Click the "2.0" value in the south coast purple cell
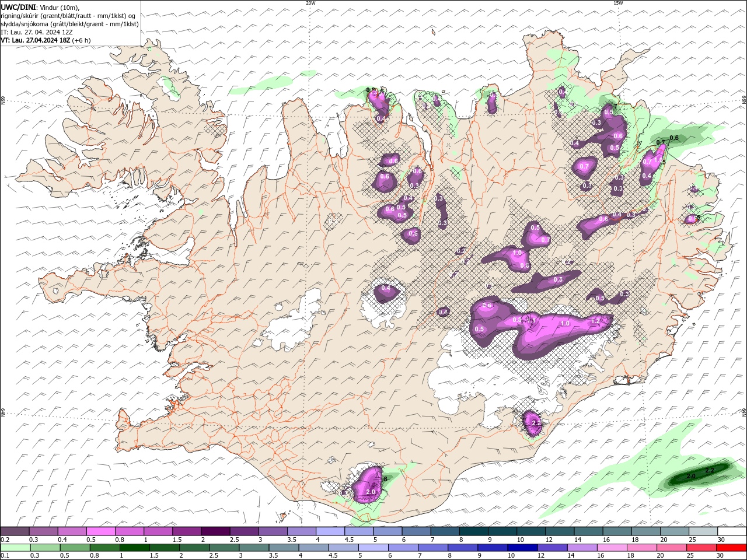 coord(370,492)
